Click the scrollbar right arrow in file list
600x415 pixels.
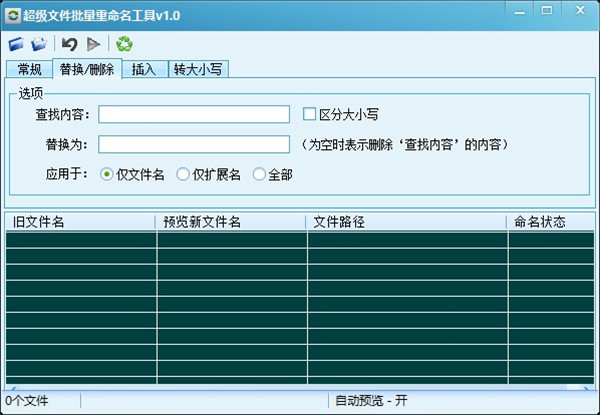point(587,388)
